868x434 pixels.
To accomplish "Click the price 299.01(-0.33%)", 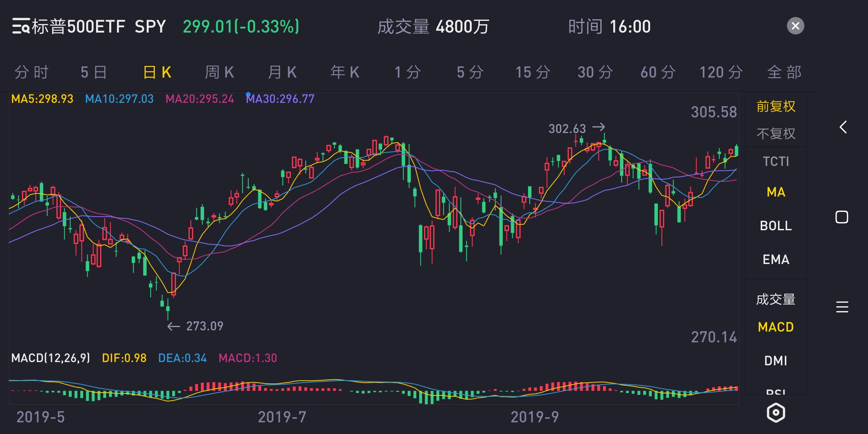I will (x=241, y=27).
